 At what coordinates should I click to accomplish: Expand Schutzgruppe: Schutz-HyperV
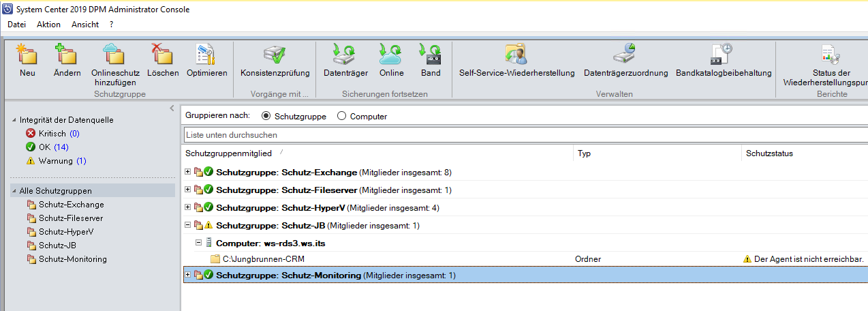[188, 207]
